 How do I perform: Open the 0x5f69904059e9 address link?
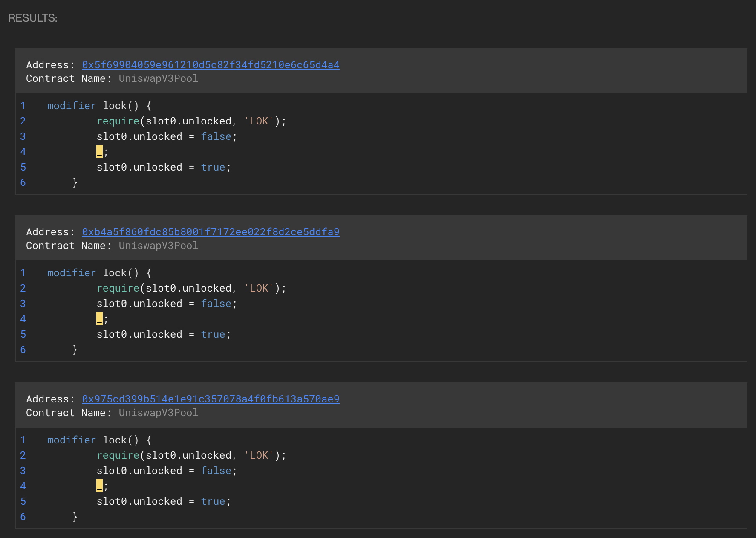(211, 65)
